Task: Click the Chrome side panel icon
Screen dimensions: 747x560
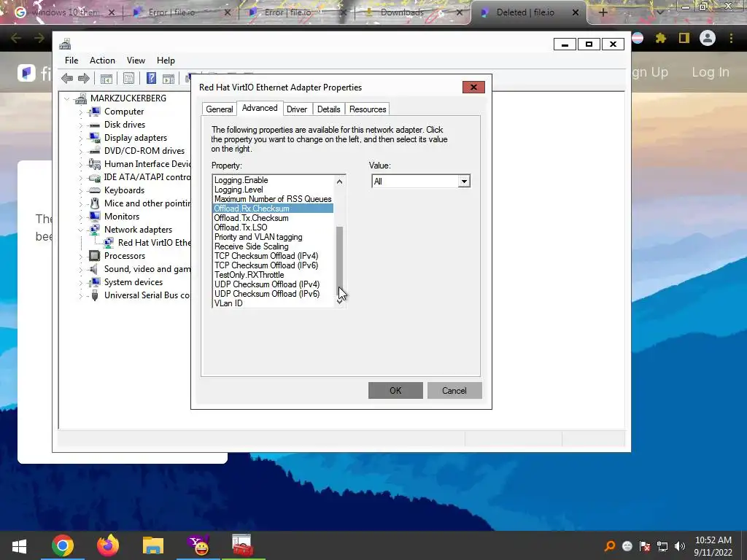Action: point(684,38)
